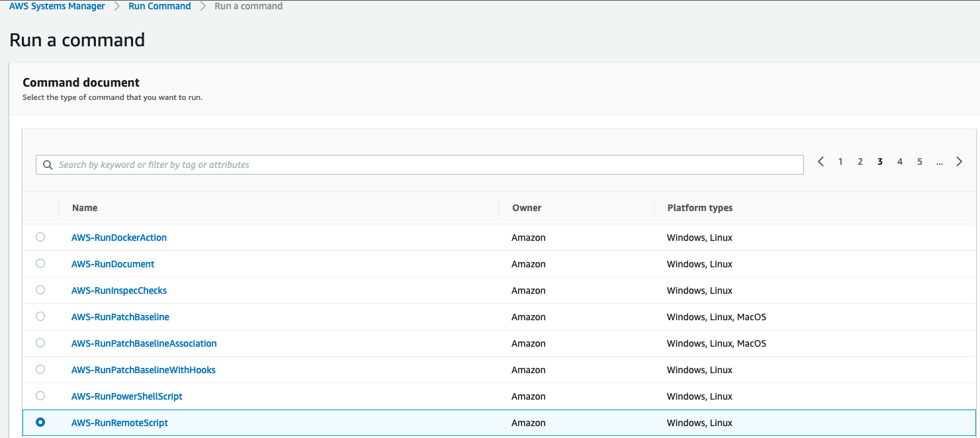Select the AWS-RunDockerAction radio button
The width and height of the screenshot is (980, 438).
[x=40, y=237]
